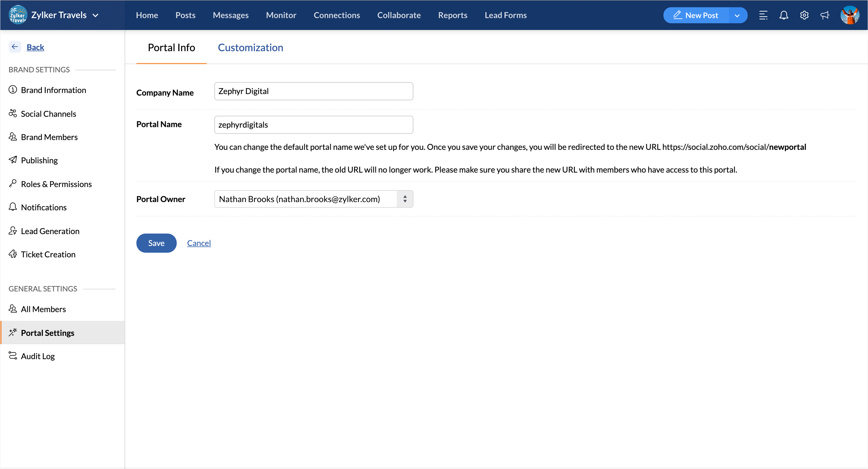Viewport: 868px width, 469px height.
Task: Click the Cancel link
Action: [199, 243]
